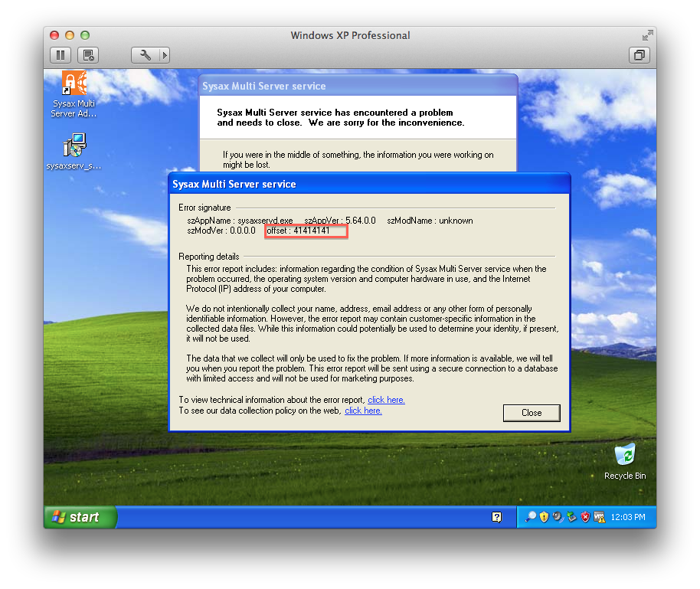Viewport: 700px width, 589px height.
Task: Click the red shield security tray icon
Action: (586, 517)
